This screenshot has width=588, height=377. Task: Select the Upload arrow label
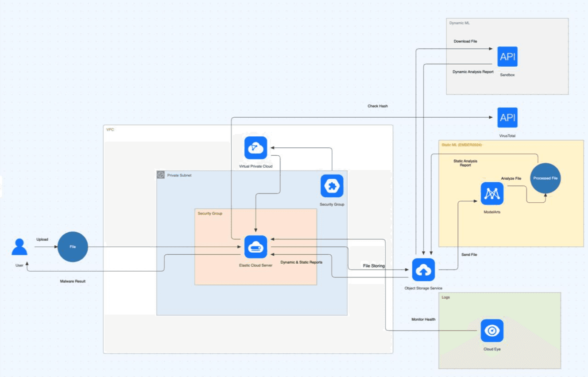(x=42, y=239)
